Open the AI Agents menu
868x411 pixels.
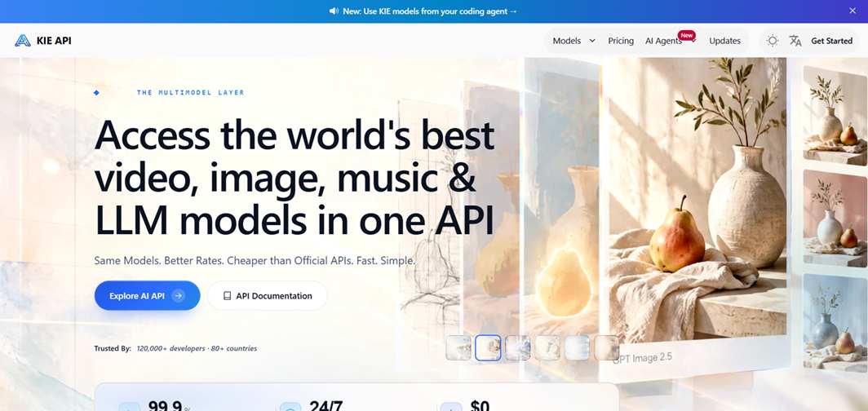pyautogui.click(x=663, y=42)
